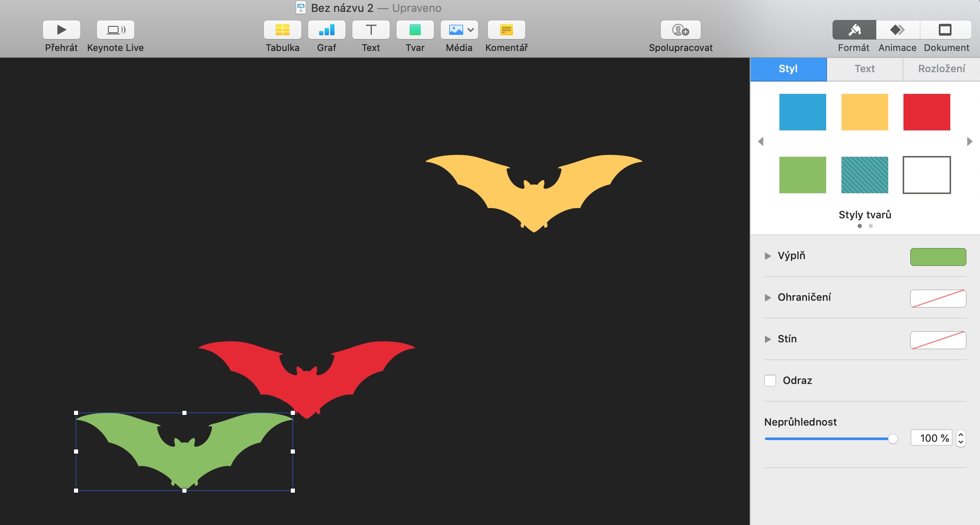The image size is (980, 525).
Task: Open Keynote Live from toolbar
Action: (116, 30)
